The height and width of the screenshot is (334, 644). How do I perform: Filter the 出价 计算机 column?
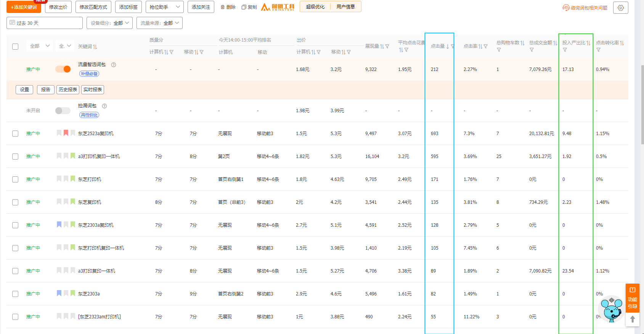click(x=319, y=52)
